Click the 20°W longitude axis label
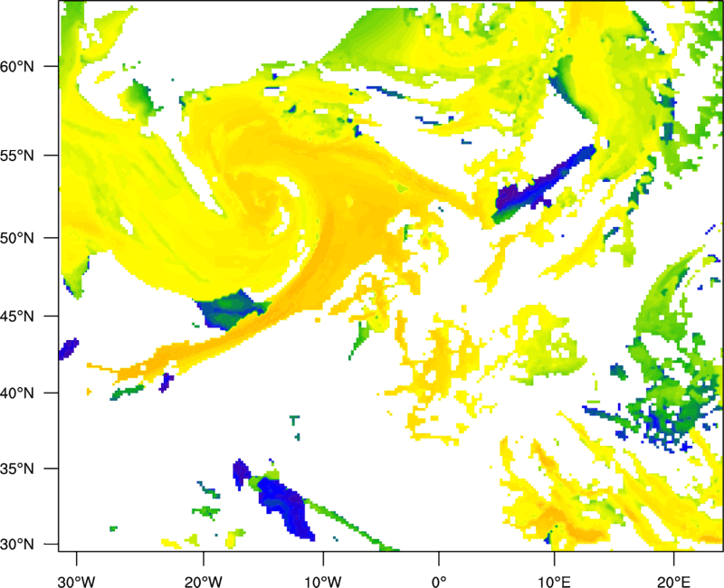This screenshot has width=724, height=588. tap(204, 582)
